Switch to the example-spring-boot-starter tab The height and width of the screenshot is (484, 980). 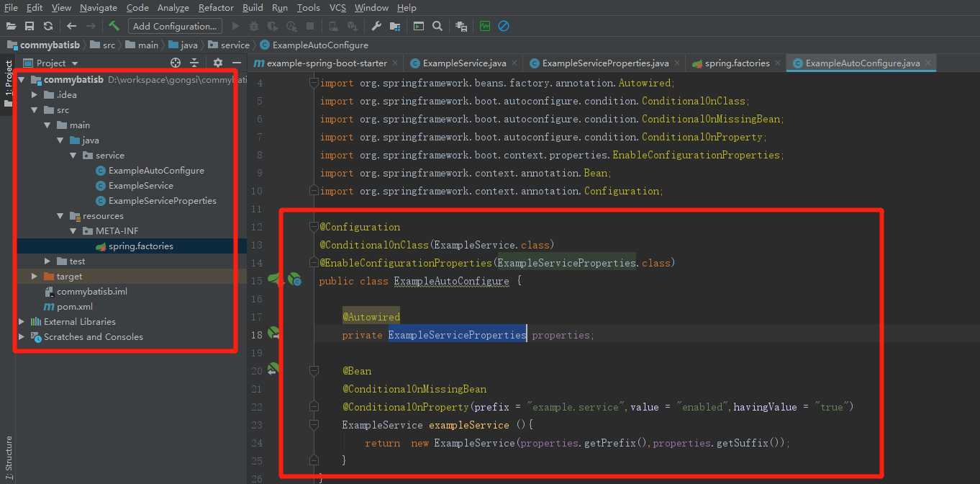(x=325, y=63)
